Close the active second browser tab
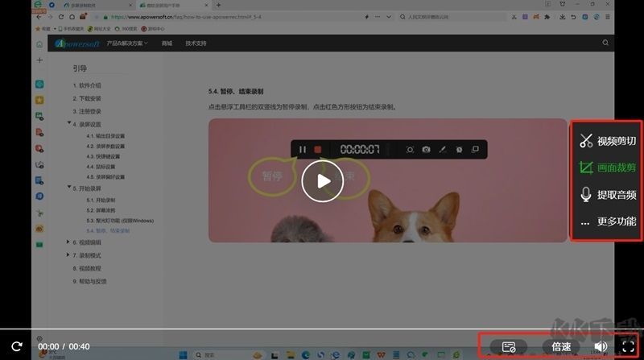 207,6
